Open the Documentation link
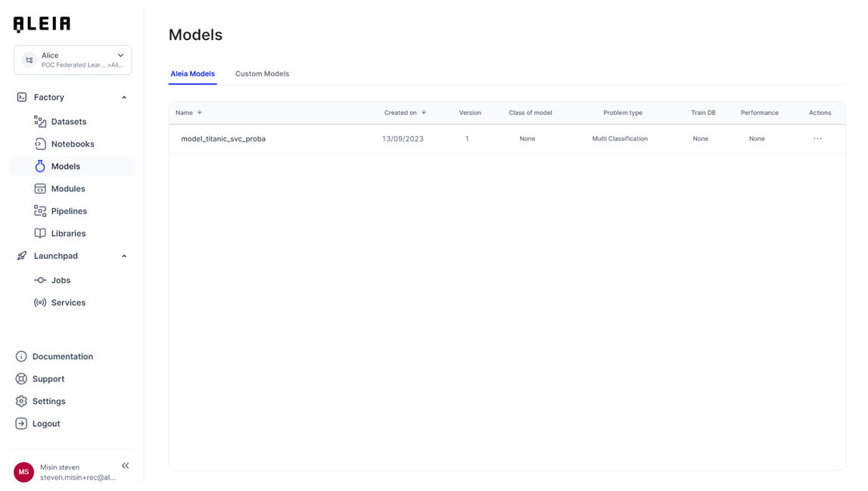This screenshot has width=868, height=491. (x=62, y=356)
